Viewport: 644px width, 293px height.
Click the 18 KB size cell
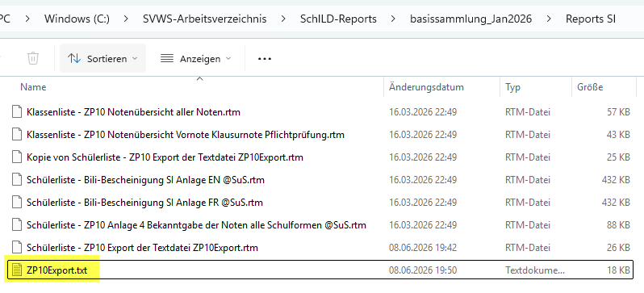pos(618,270)
